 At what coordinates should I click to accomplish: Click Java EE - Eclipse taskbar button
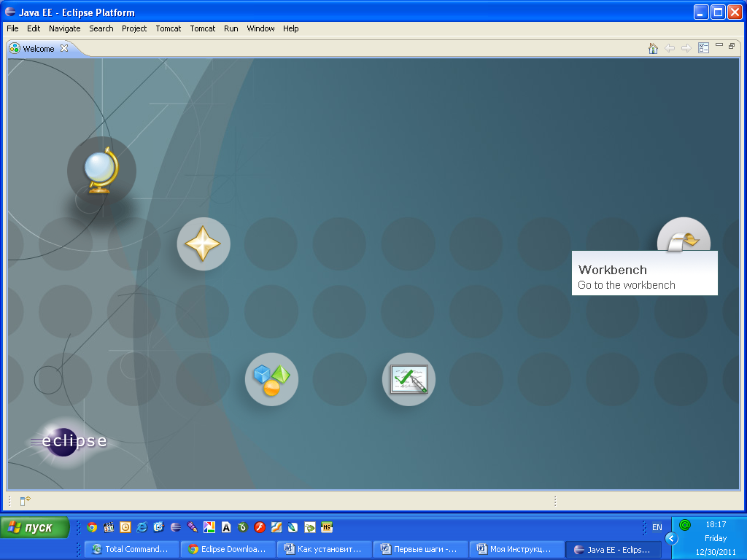614,549
